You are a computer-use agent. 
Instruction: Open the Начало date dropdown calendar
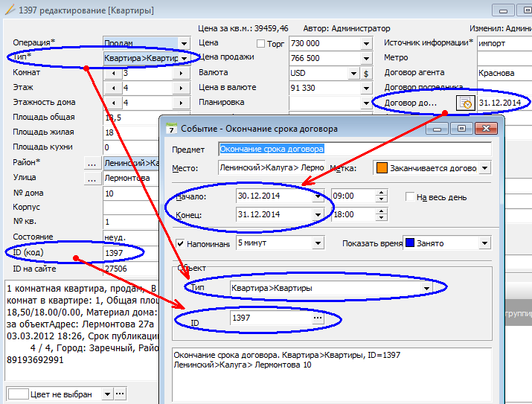pyautogui.click(x=318, y=197)
